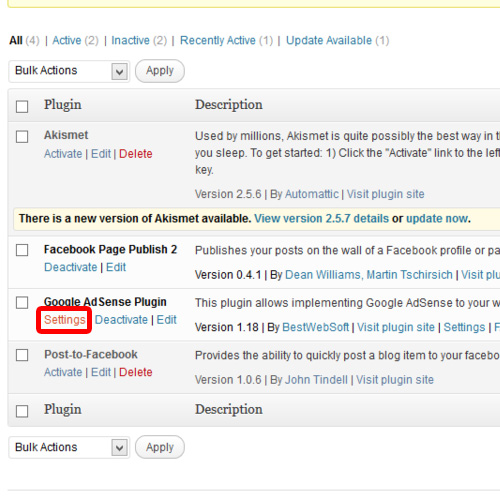Click the Plugin column header at top
The height and width of the screenshot is (500, 500).
63,105
